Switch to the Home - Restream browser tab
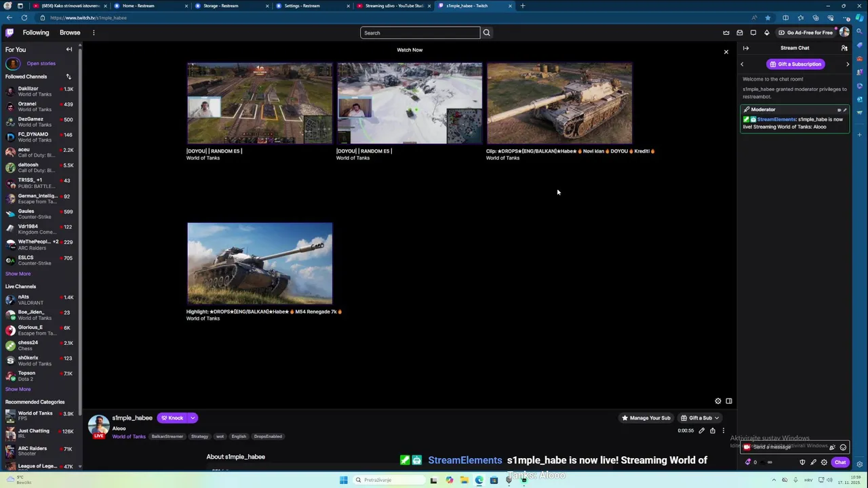 pos(149,5)
